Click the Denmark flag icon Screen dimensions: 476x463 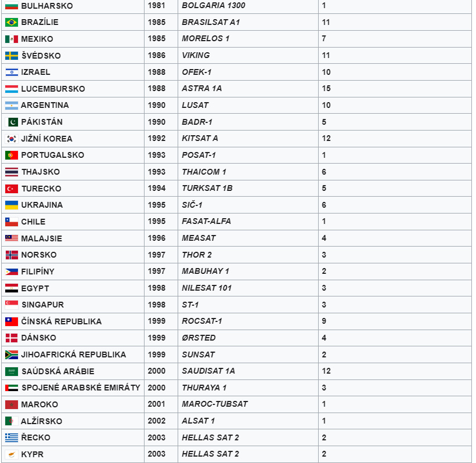coord(12,338)
